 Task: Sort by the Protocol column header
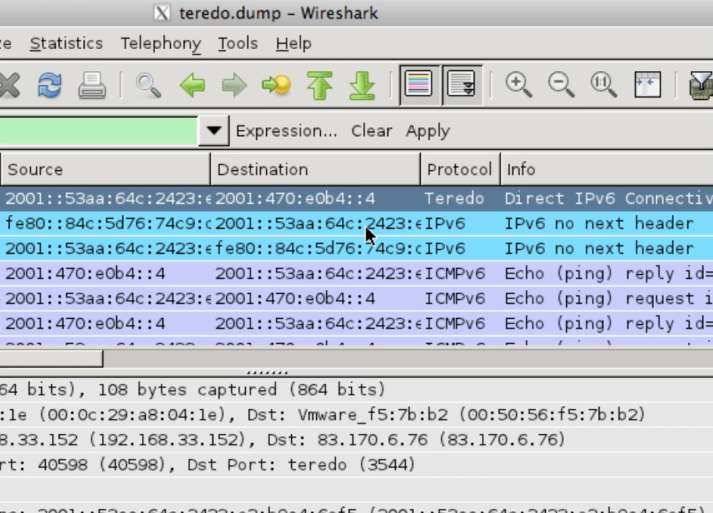click(x=460, y=170)
